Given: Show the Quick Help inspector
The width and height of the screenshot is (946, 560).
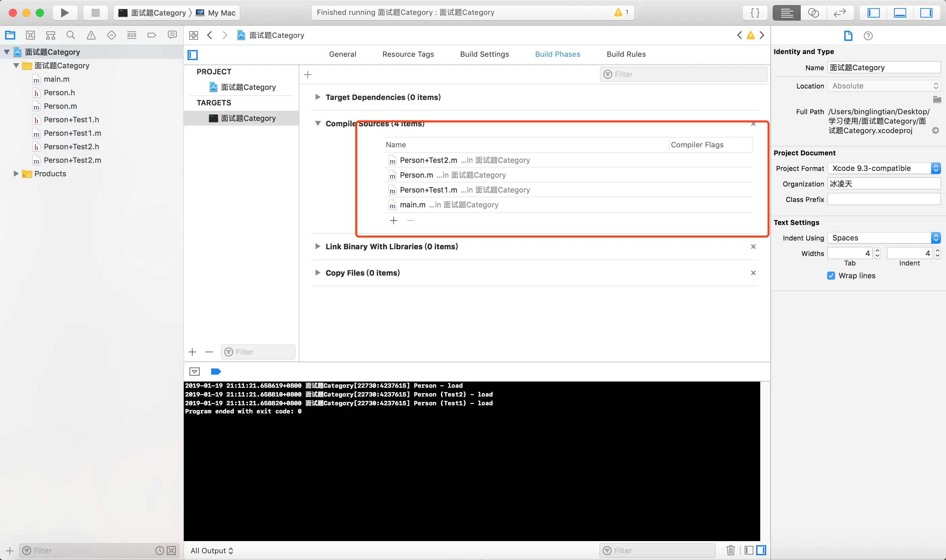Looking at the screenshot, I should pos(868,36).
